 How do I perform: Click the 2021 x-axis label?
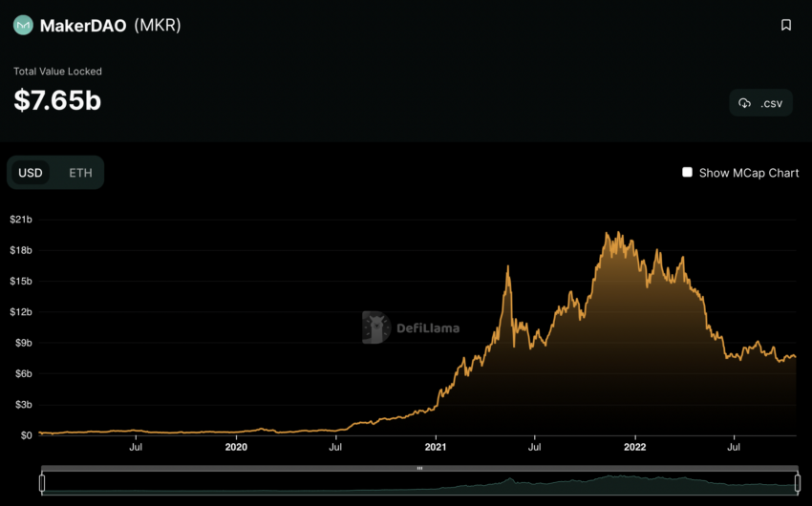point(436,446)
